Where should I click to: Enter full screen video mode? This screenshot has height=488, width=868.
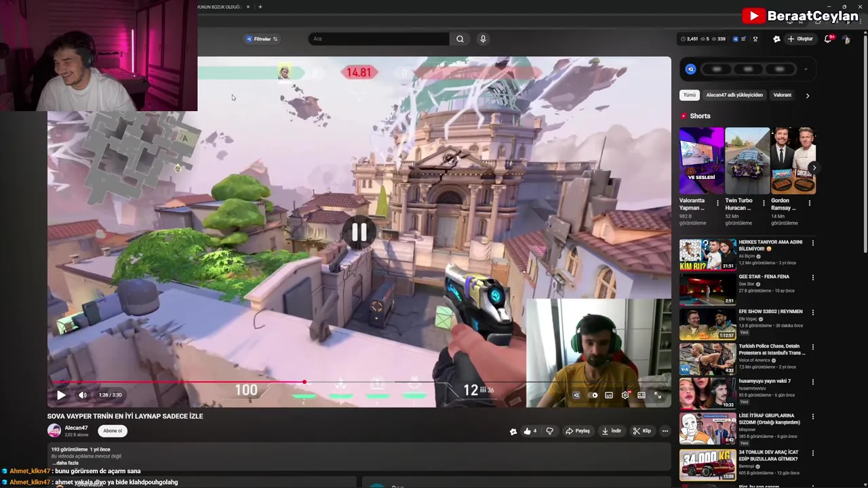(658, 395)
